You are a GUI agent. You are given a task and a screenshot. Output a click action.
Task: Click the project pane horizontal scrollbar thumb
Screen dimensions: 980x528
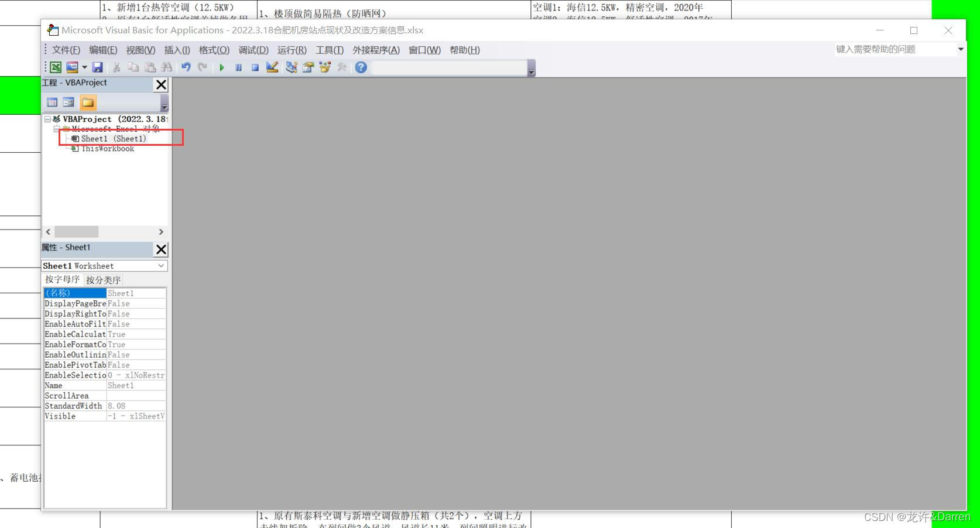pyautogui.click(x=77, y=232)
